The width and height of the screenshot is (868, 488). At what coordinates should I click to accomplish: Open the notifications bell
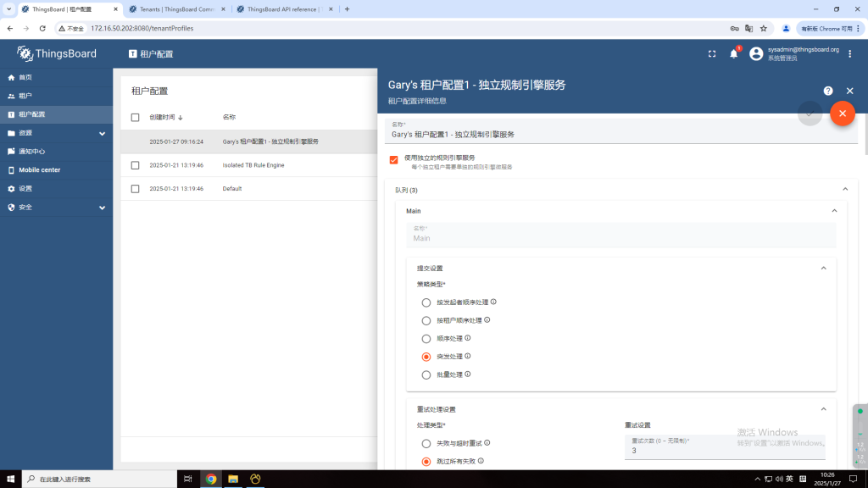(x=733, y=53)
